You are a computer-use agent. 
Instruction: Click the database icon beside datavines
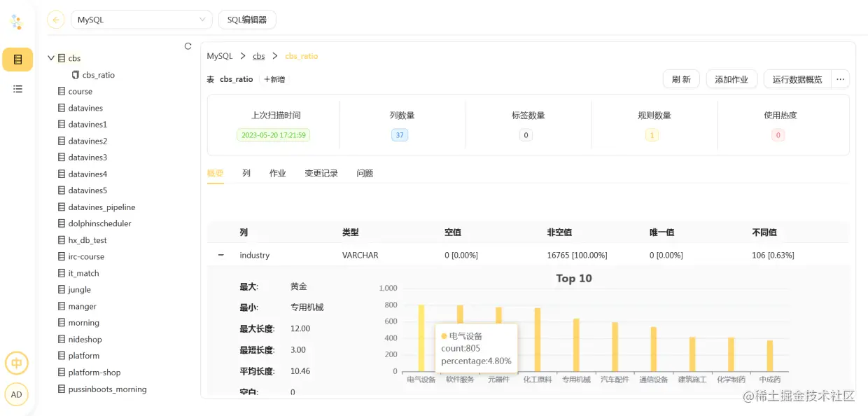coord(62,108)
